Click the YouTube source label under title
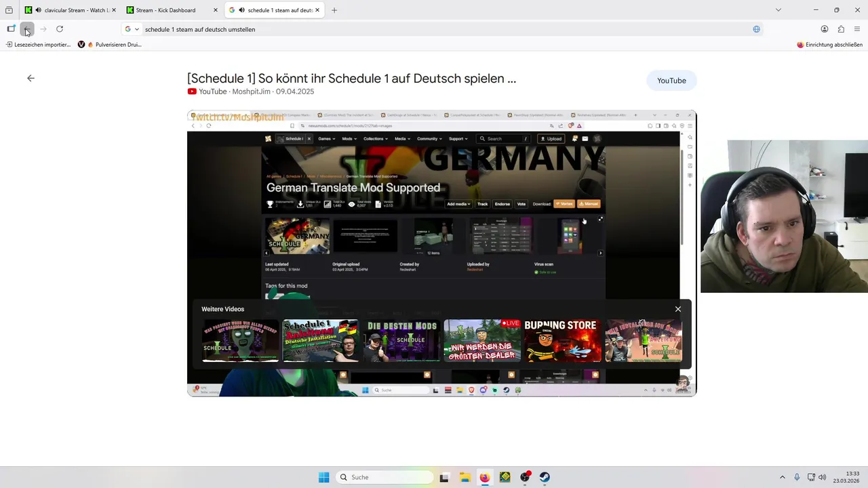This screenshot has height=488, width=868. click(212, 91)
